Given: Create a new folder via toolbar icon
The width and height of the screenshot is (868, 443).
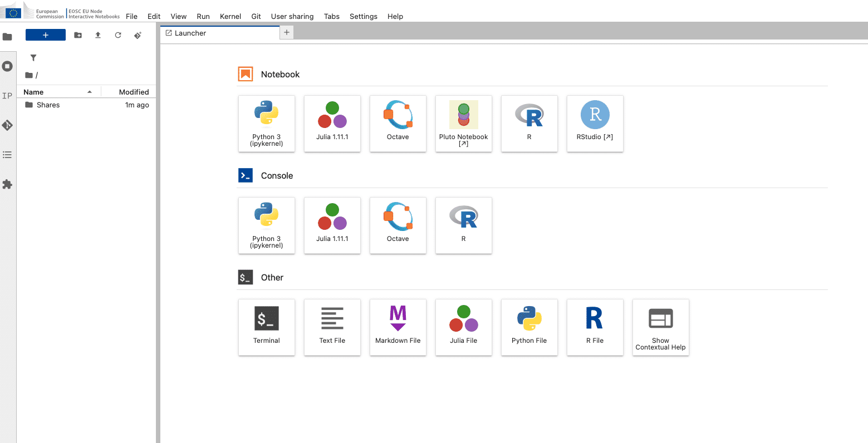Looking at the screenshot, I should coord(78,35).
